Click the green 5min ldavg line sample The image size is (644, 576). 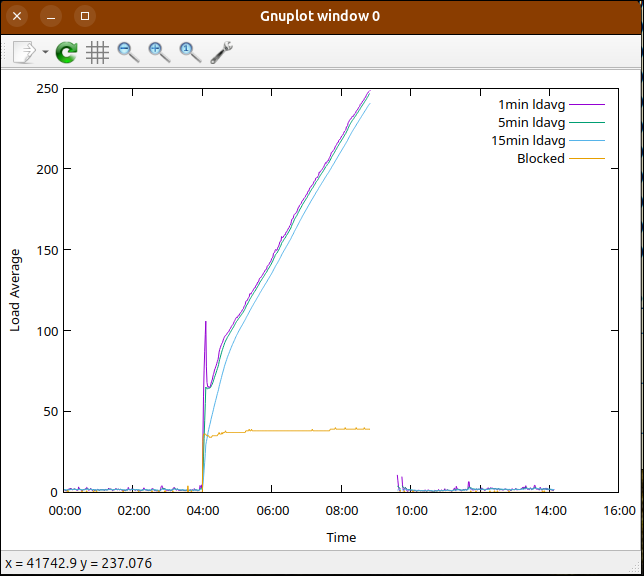point(587,123)
